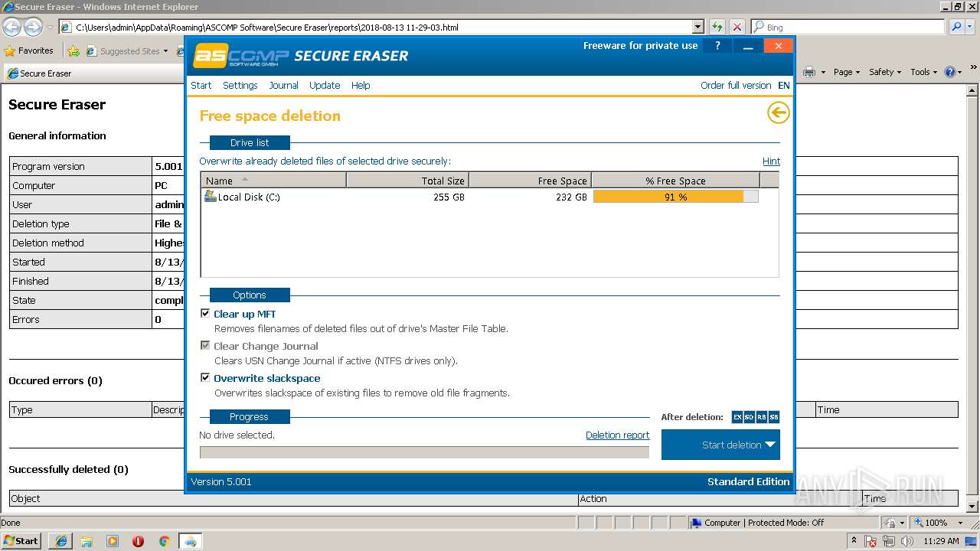Open the Bing search options dropdown

(971, 27)
